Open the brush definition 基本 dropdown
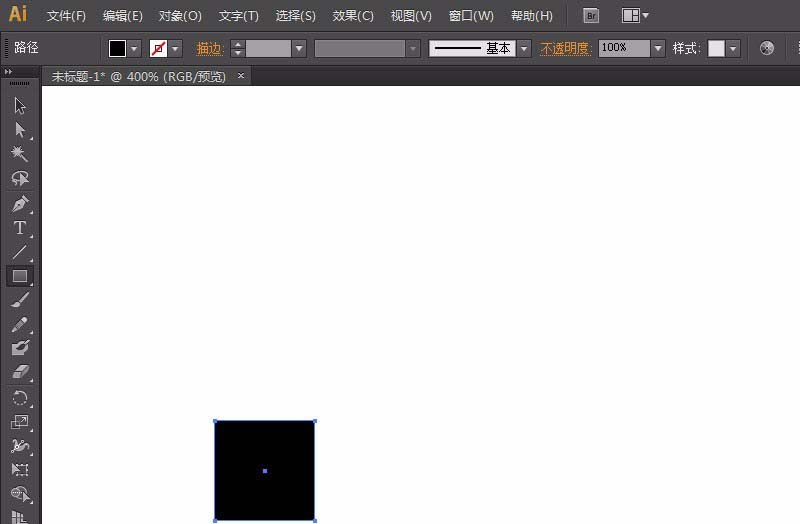The width and height of the screenshot is (800, 524). [524, 49]
